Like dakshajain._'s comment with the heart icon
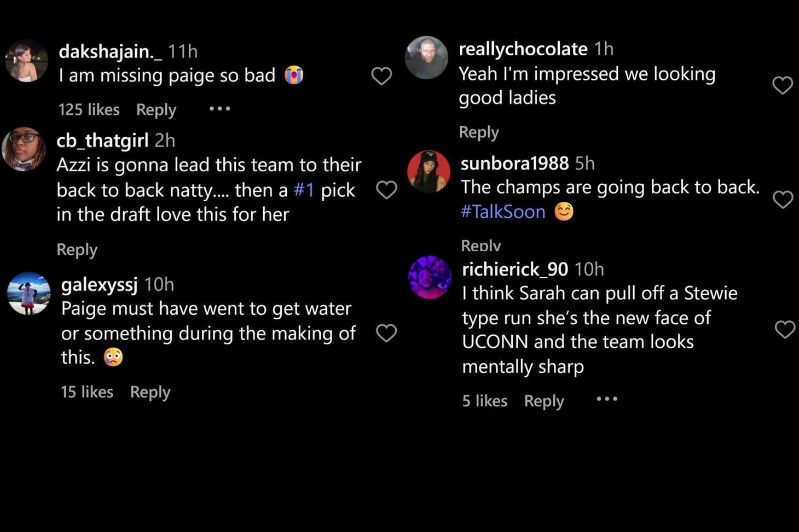Screen dimensions: 799x532 click(x=381, y=77)
